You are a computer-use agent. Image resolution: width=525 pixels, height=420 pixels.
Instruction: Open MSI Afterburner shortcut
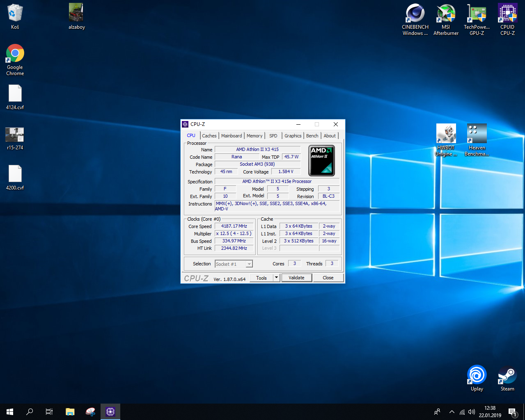tap(446, 20)
